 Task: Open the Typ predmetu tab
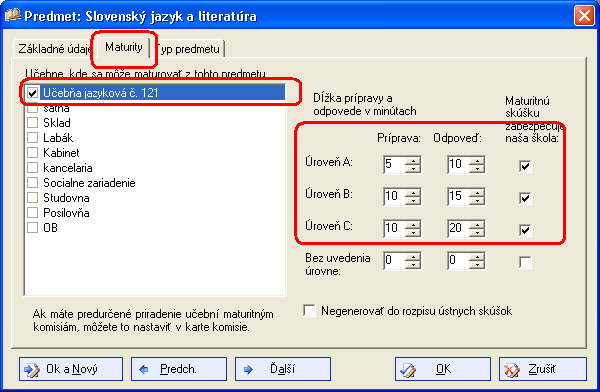(x=189, y=49)
